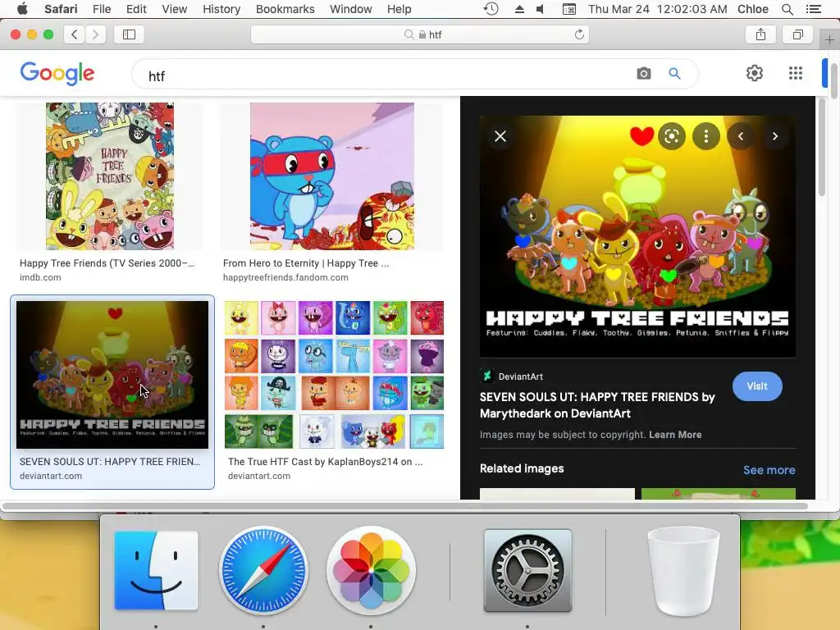Open Google settings gear

755,73
